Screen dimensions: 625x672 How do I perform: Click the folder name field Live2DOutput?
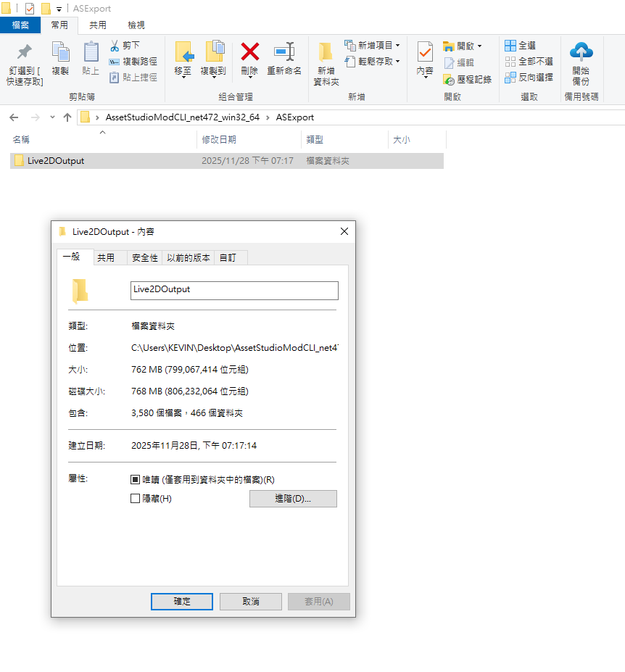(x=233, y=290)
